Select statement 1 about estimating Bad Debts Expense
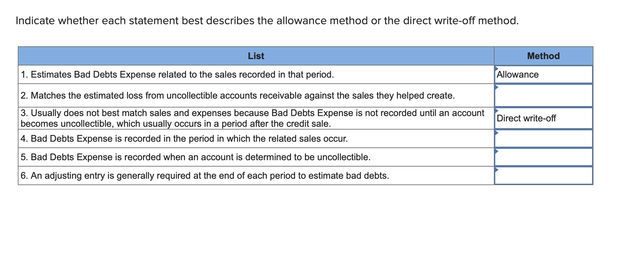This screenshot has width=644, height=272. (x=177, y=75)
